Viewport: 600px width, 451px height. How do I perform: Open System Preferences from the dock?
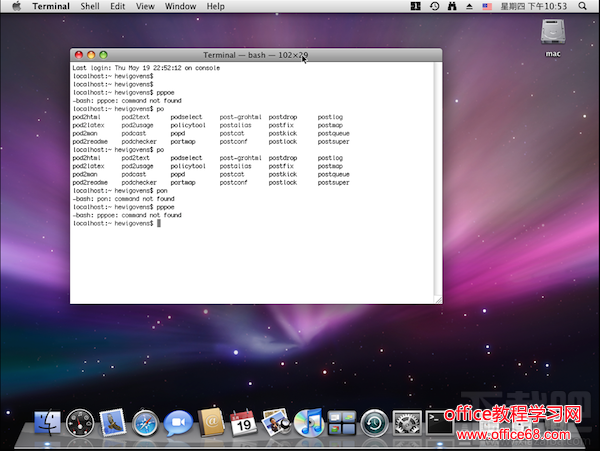tap(406, 423)
